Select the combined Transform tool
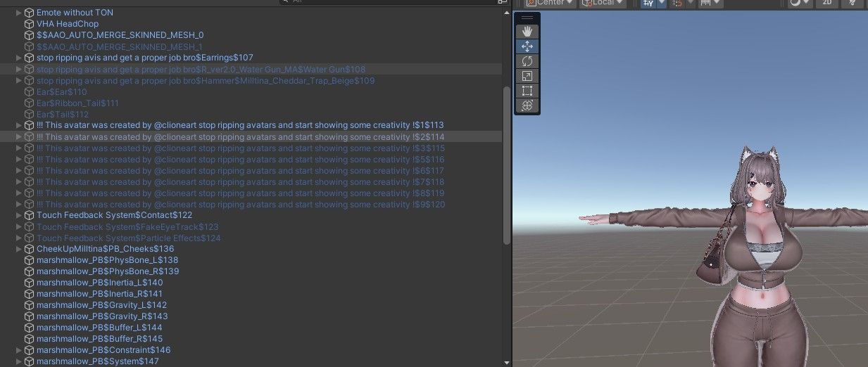Image resolution: width=868 pixels, height=367 pixels. pyautogui.click(x=527, y=105)
